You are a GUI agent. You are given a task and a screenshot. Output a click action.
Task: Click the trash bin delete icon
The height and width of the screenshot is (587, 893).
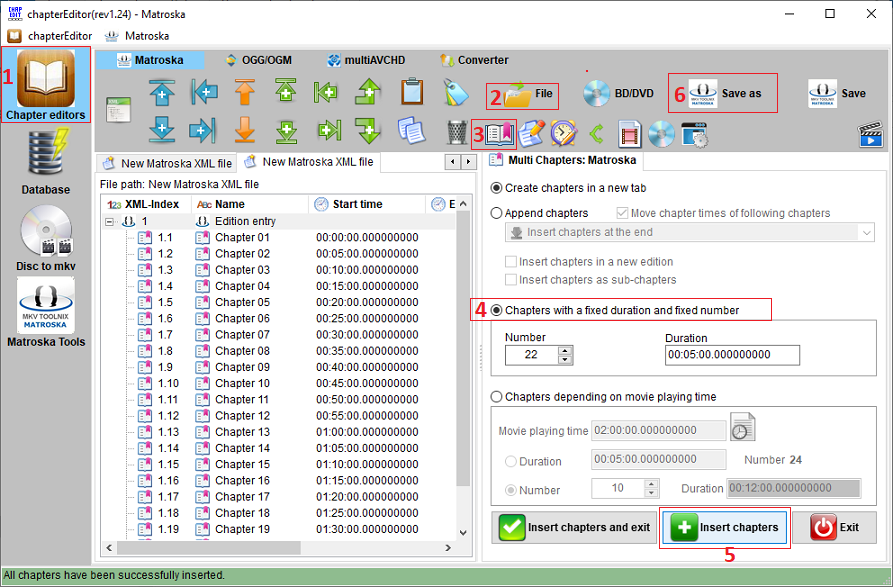[456, 132]
